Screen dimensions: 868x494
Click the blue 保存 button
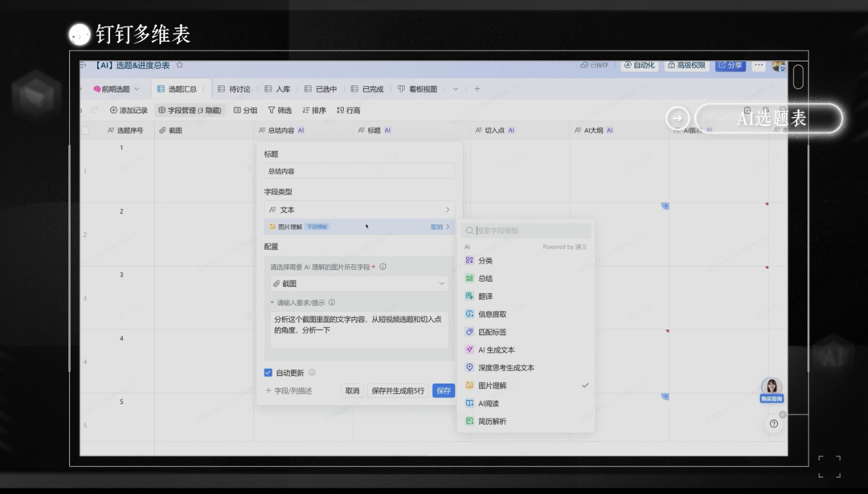(443, 390)
